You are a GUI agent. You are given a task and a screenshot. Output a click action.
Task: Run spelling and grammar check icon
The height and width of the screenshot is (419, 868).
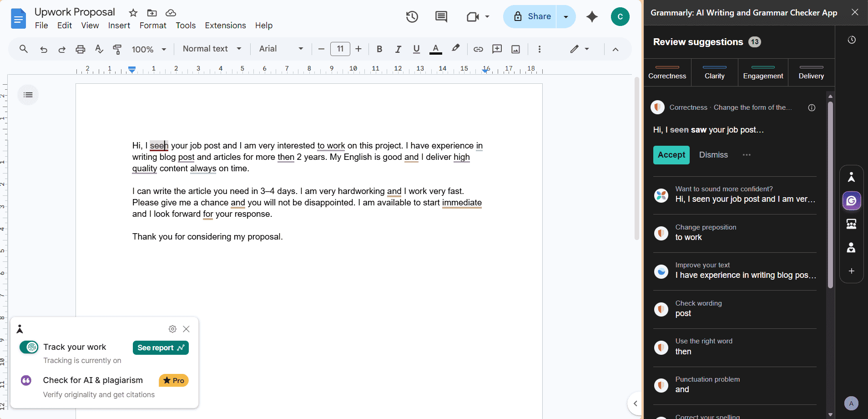99,49
